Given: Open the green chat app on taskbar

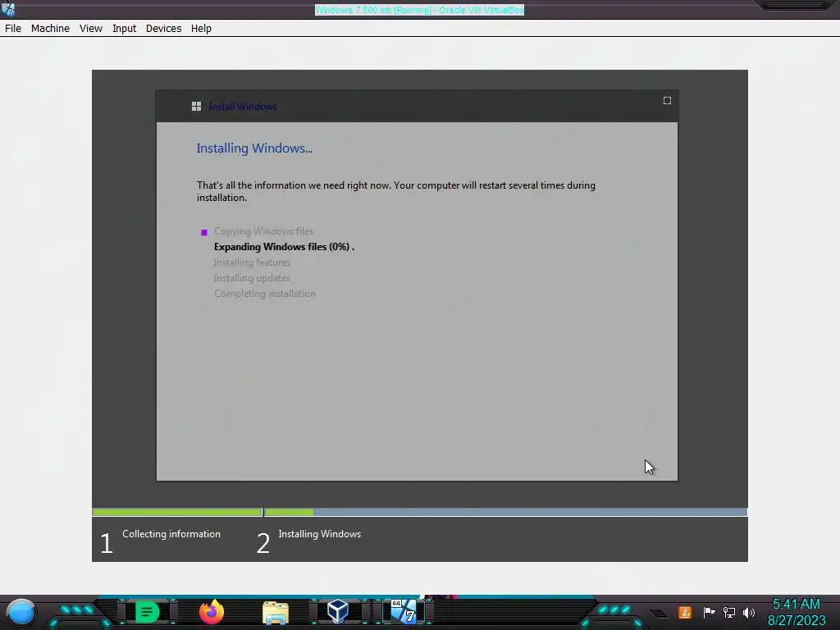Looking at the screenshot, I should pos(148,612).
